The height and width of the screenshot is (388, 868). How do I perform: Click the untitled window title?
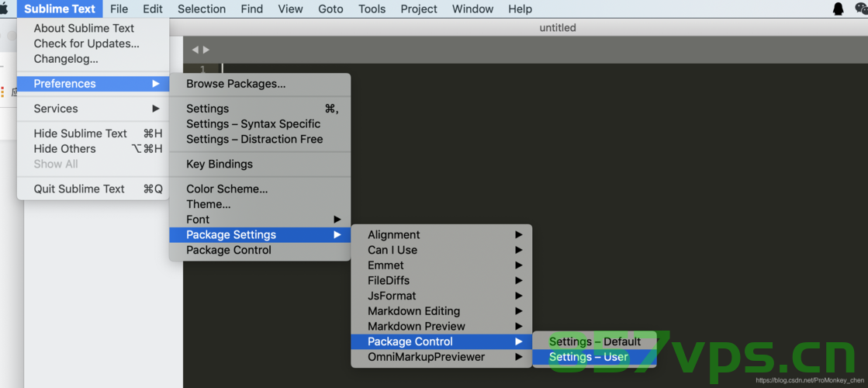tap(558, 28)
